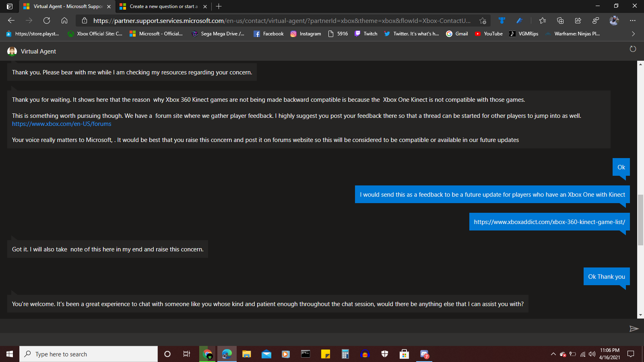Select the 'Got it. I will also take note' message
644x362 pixels.
[x=107, y=249]
